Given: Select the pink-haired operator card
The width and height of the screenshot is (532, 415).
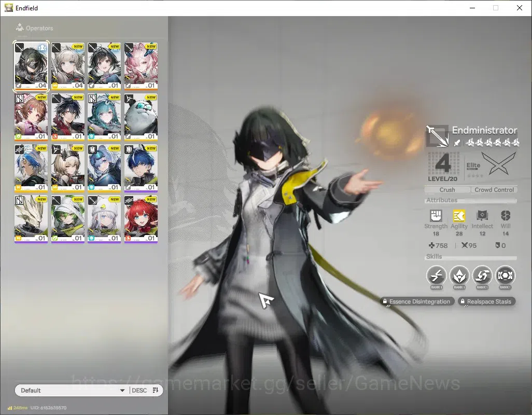Looking at the screenshot, I should coord(141,66).
